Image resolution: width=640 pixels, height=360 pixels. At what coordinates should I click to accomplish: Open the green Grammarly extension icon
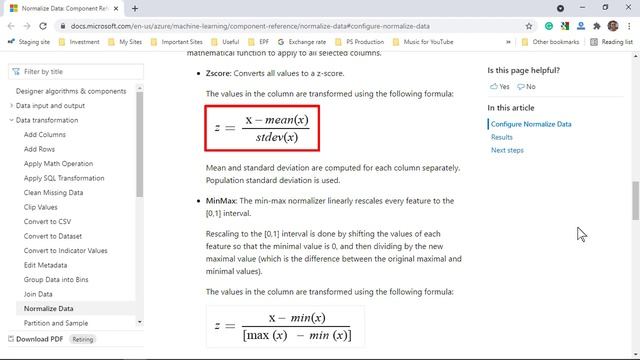coord(549,26)
